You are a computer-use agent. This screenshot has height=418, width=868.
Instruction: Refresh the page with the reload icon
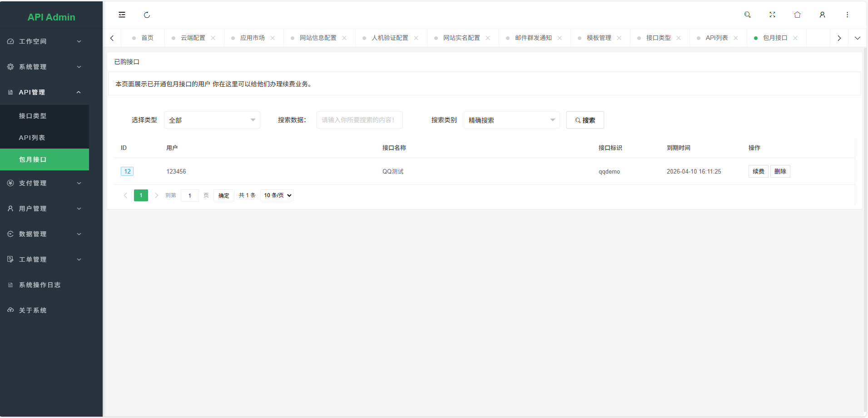click(147, 15)
